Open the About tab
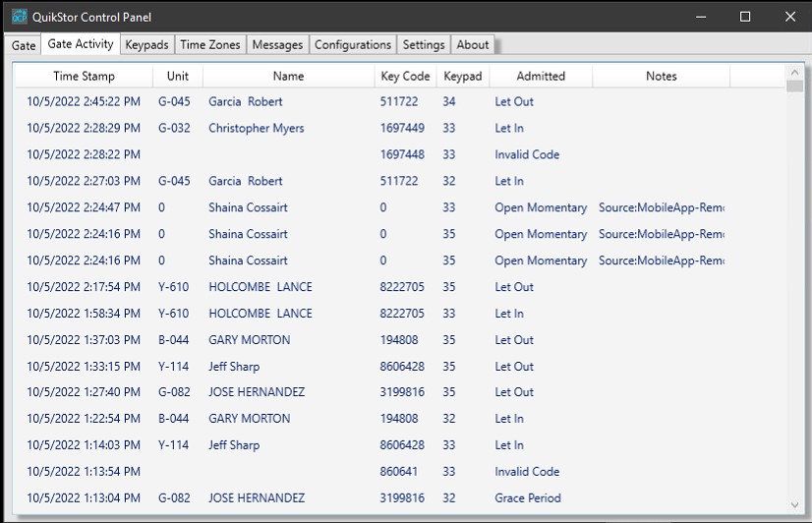812x523 pixels. 472,45
